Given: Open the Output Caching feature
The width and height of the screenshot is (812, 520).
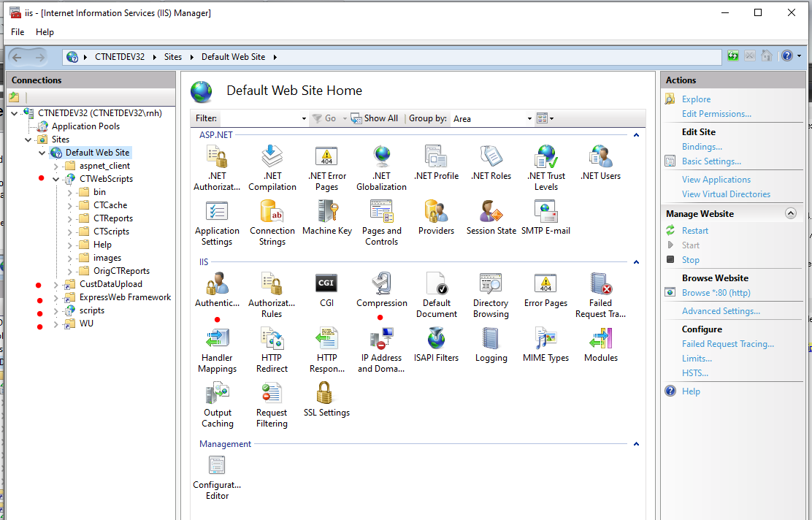Looking at the screenshot, I should (x=217, y=405).
